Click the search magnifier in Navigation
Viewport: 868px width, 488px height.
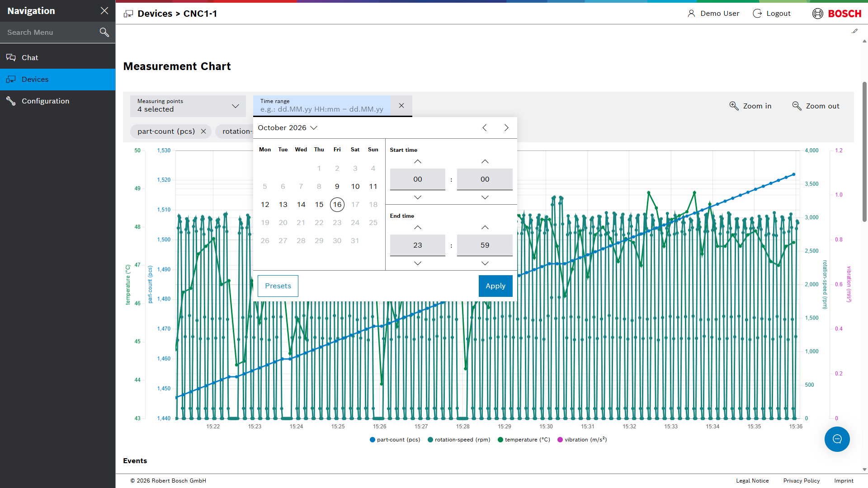click(104, 32)
